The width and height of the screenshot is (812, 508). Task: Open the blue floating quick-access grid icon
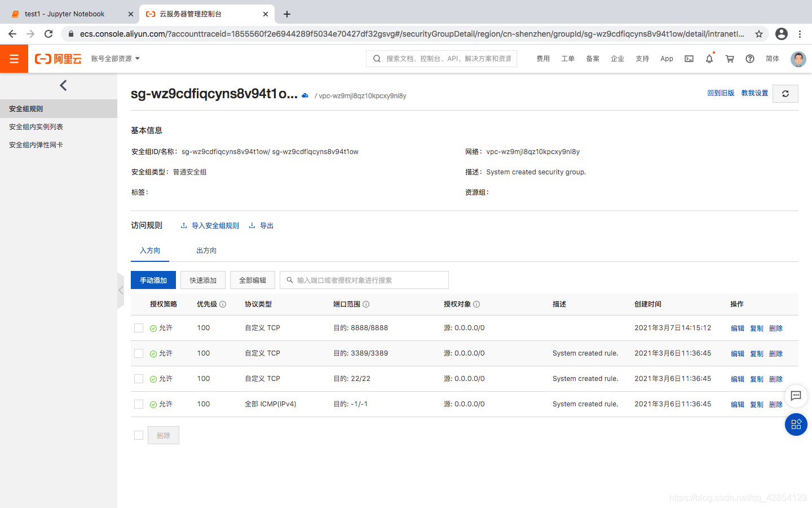[796, 424]
